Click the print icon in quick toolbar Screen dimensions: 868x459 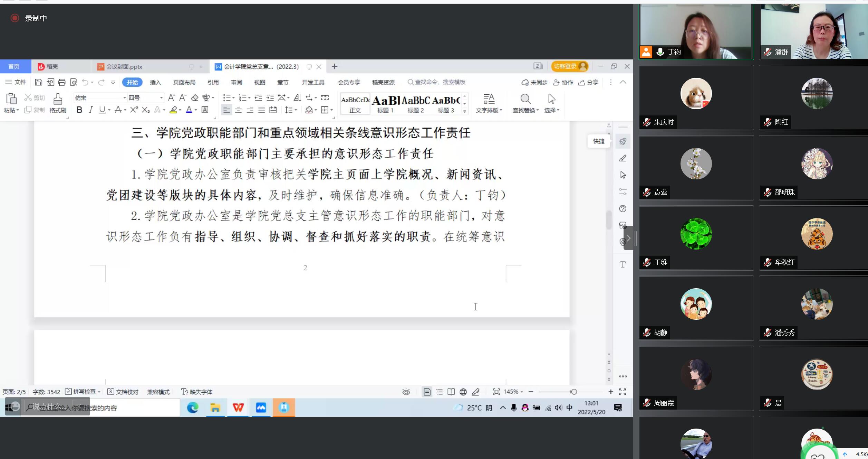click(x=62, y=82)
